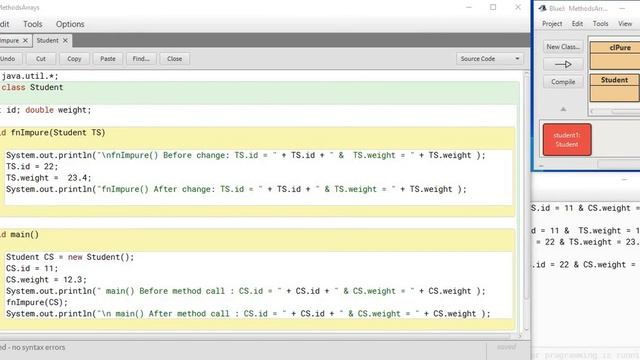Click the 'fnImpure(Student TS)' method header
The height and width of the screenshot is (360, 640).
coord(58,133)
